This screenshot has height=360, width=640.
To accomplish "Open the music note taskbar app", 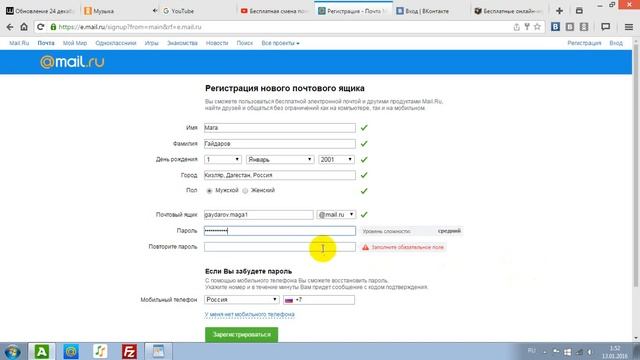I will 100,351.
